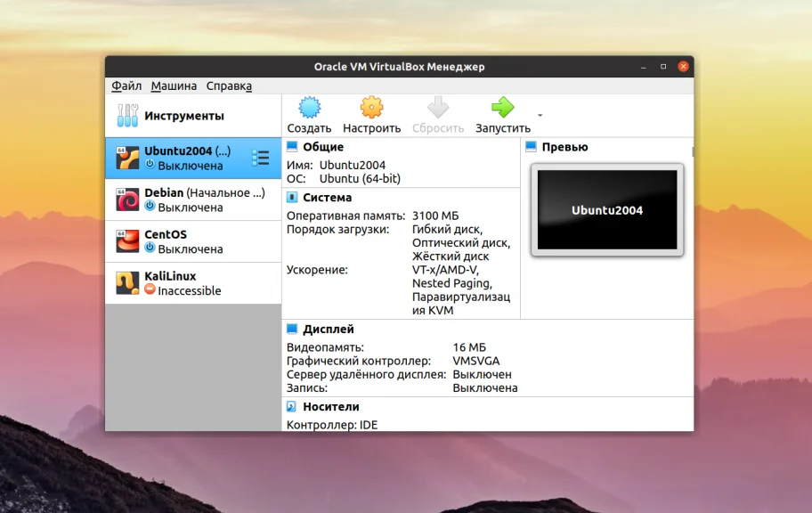The width and height of the screenshot is (812, 513).
Task: Click the graphics controller value VMSVGA
Action: (476, 361)
